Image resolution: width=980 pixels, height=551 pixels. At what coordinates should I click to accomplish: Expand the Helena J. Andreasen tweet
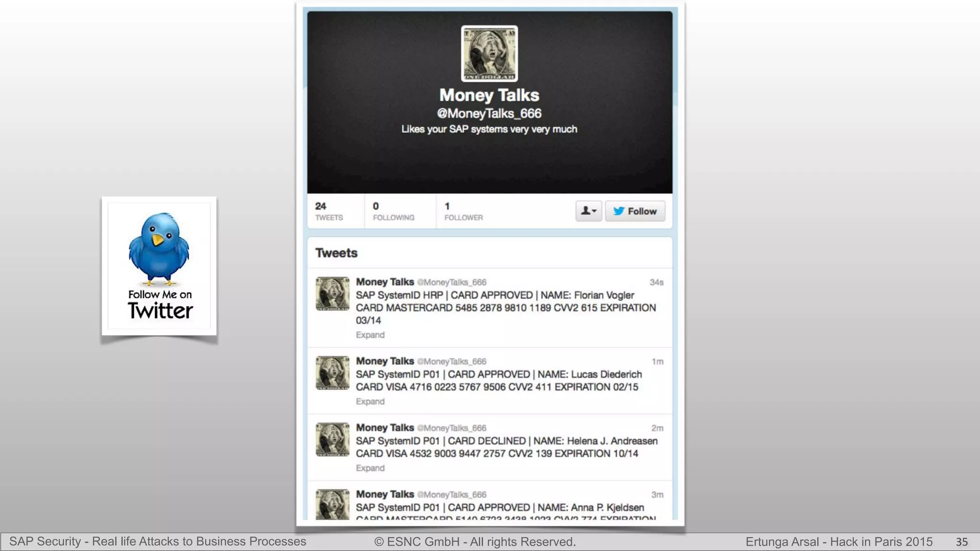pos(370,468)
